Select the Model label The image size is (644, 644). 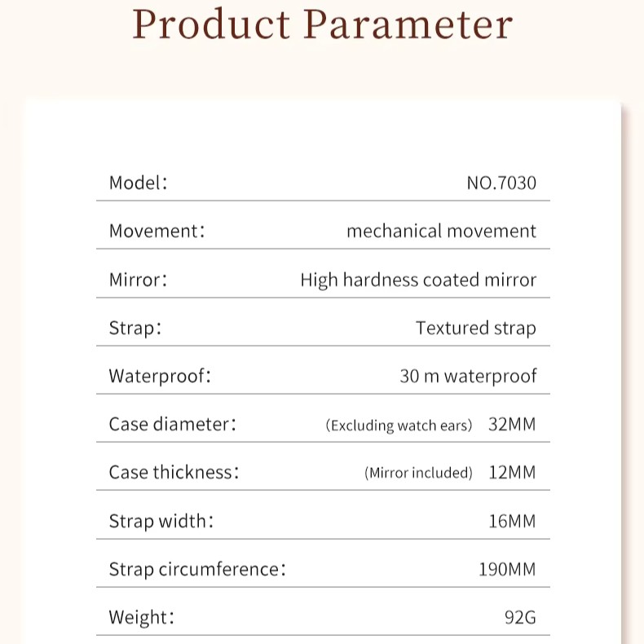pyautogui.click(x=139, y=183)
